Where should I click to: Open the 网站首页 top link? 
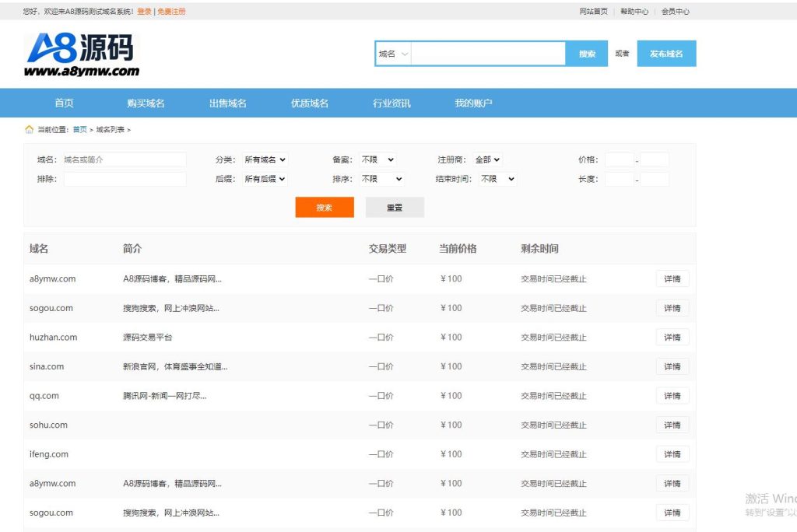(x=593, y=11)
